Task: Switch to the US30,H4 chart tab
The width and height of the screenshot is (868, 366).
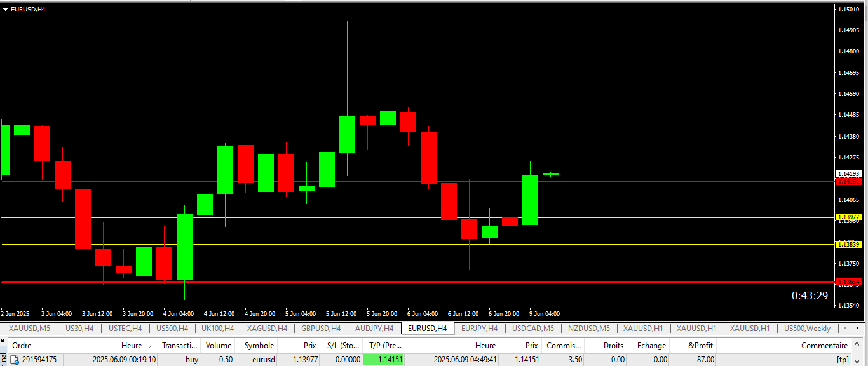Action: point(79,329)
